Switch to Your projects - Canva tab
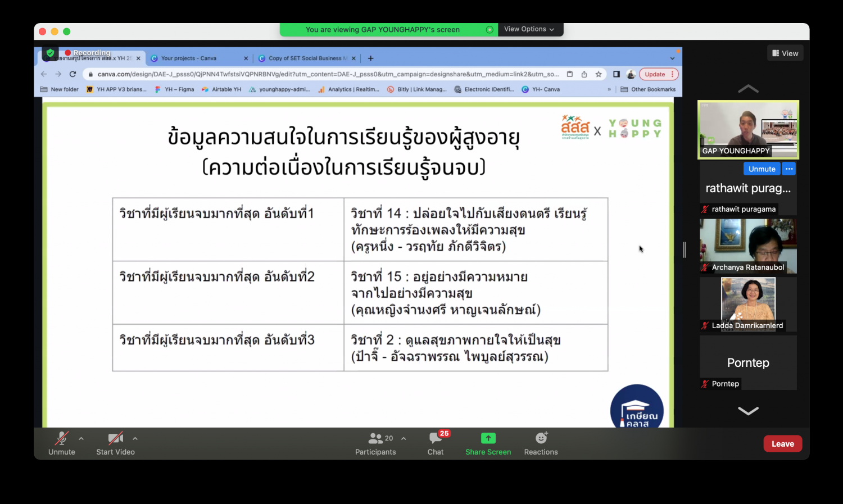This screenshot has height=504, width=843. tap(194, 58)
